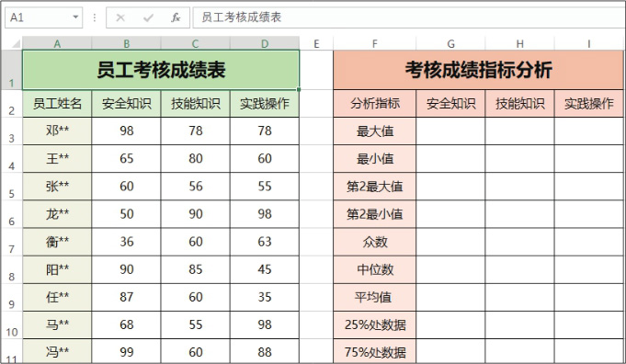The width and height of the screenshot is (626, 364).
Task: Click the 75%处数据 indicator cell
Action: pyautogui.click(x=374, y=351)
